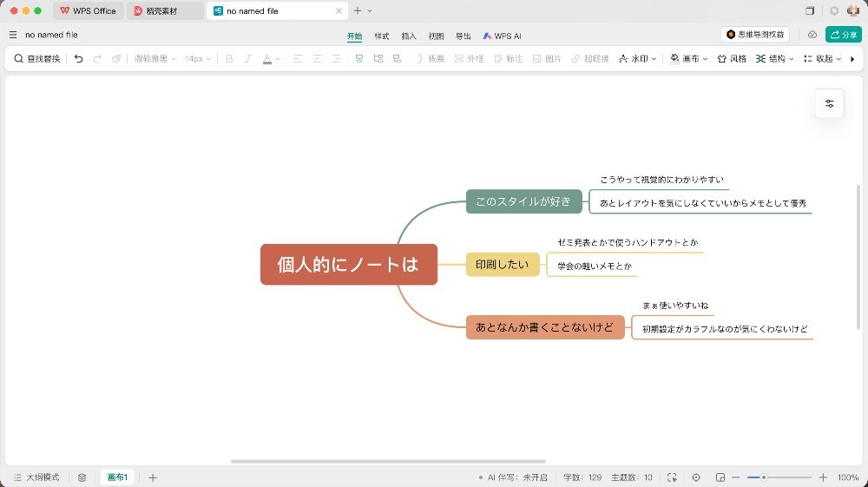Zoom in with the plus button
Screen dimensions: 868x487
point(823,477)
